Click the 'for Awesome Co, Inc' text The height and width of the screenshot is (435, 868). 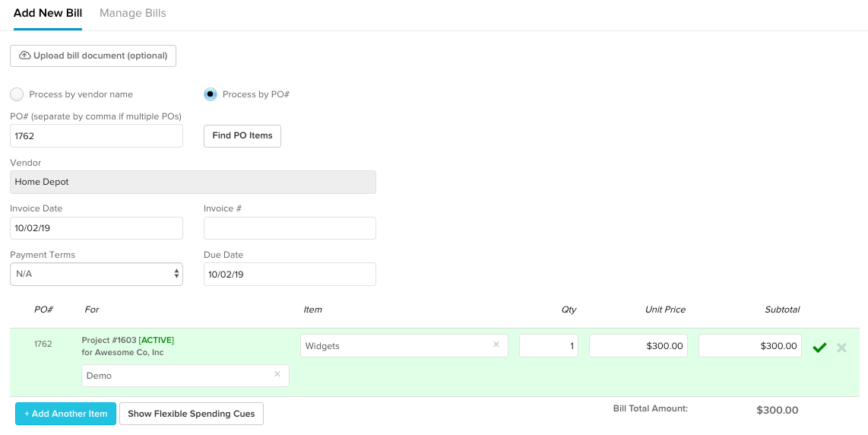coord(122,352)
